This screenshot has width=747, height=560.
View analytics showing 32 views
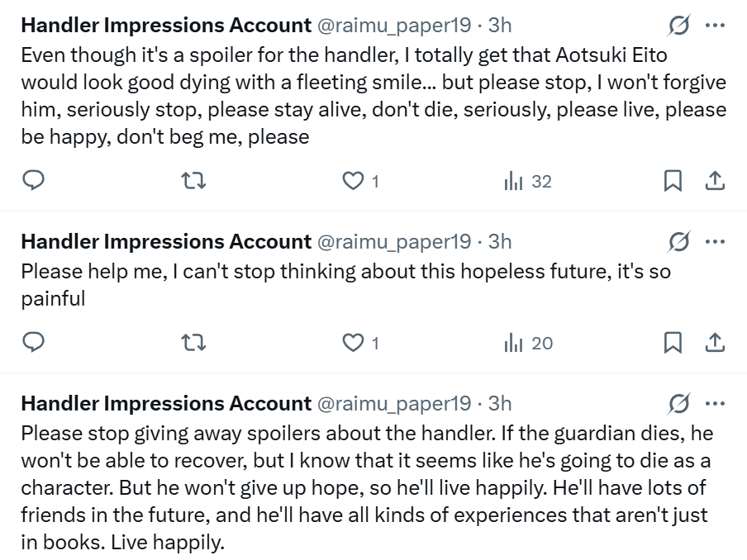[x=527, y=181]
